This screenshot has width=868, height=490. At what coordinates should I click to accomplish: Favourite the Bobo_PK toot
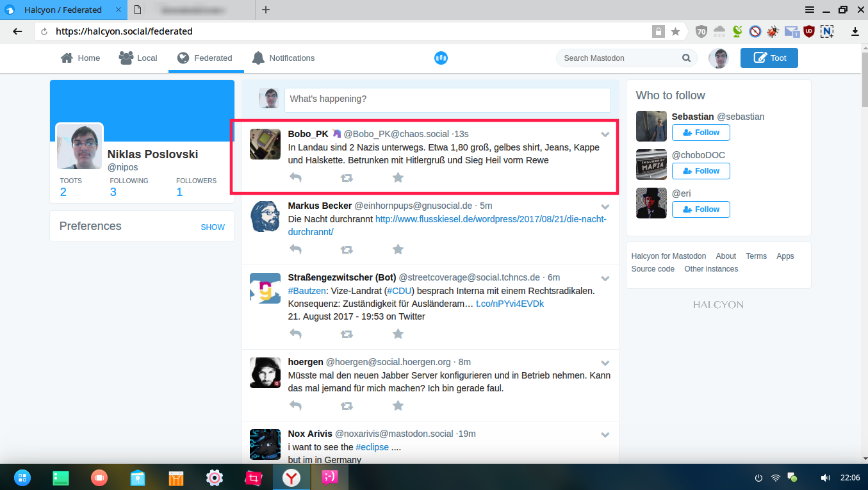pos(398,177)
